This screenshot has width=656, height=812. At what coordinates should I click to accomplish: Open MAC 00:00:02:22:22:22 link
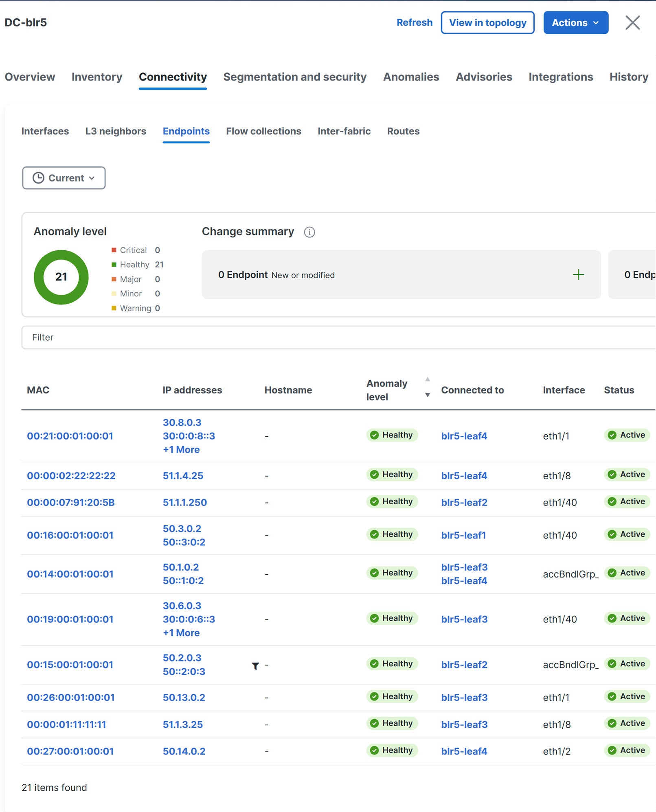coord(71,475)
